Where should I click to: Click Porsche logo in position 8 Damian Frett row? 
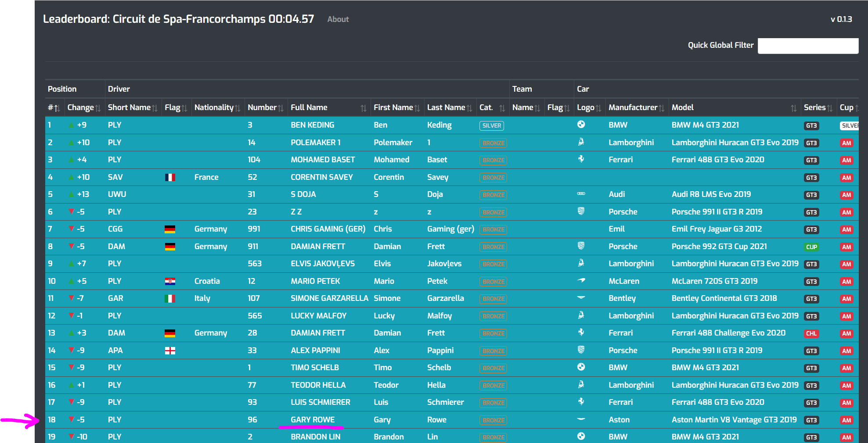(581, 246)
